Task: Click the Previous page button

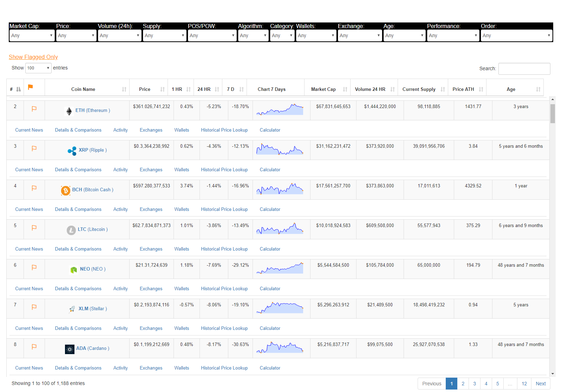Action: click(432, 384)
